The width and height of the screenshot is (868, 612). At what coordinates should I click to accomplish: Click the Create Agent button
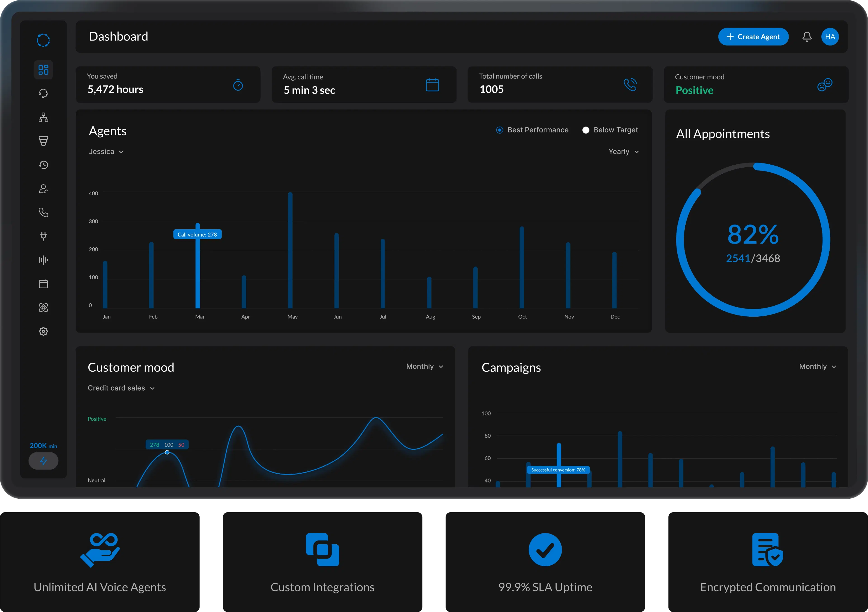(x=753, y=37)
